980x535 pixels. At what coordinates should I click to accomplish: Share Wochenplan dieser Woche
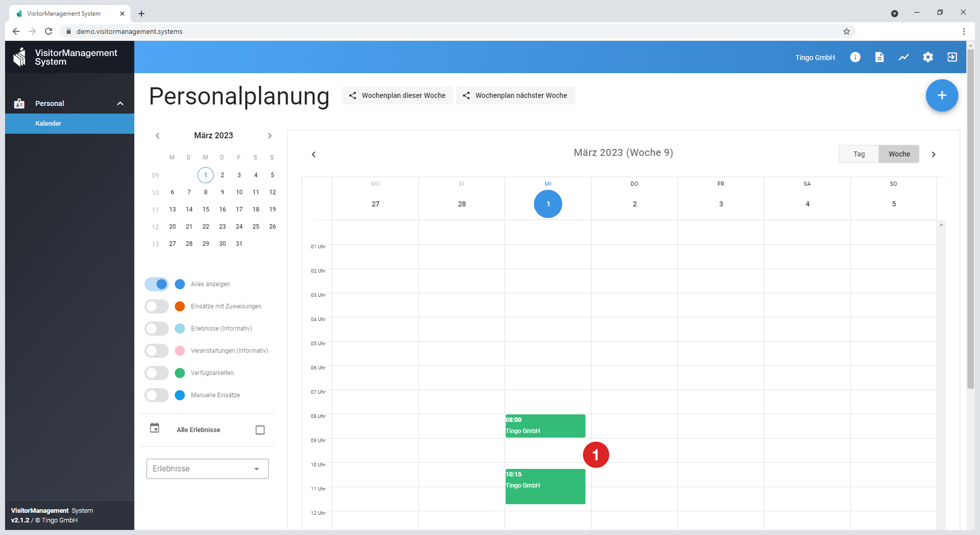point(398,95)
